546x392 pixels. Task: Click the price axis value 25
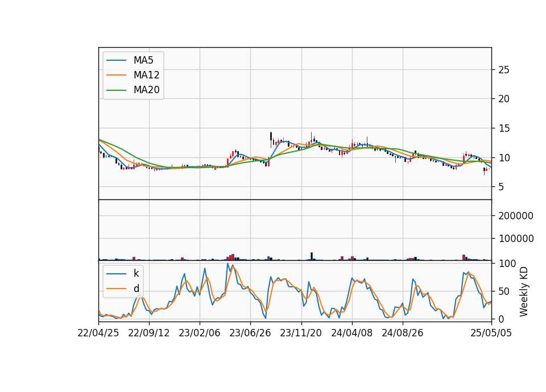click(504, 70)
